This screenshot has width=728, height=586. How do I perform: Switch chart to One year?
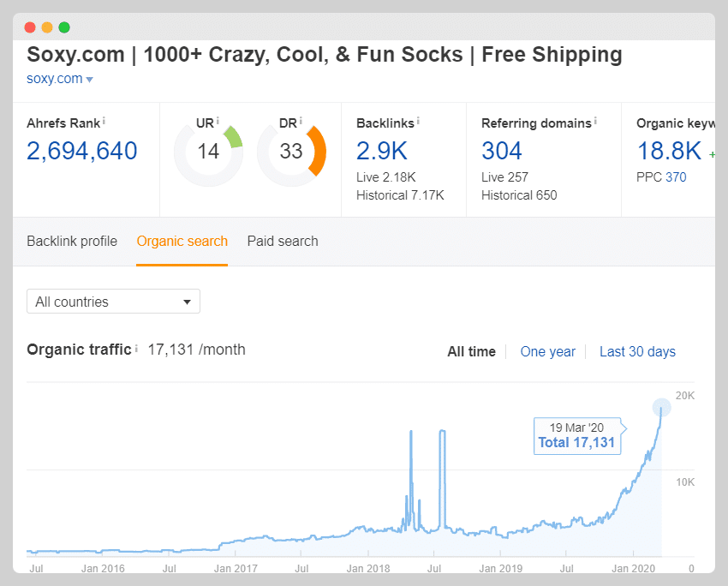pos(548,351)
